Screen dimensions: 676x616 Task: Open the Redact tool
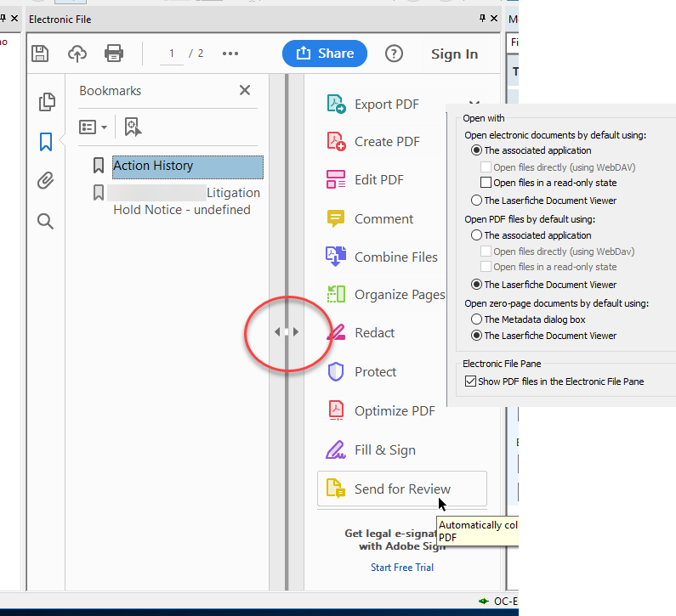(361, 332)
